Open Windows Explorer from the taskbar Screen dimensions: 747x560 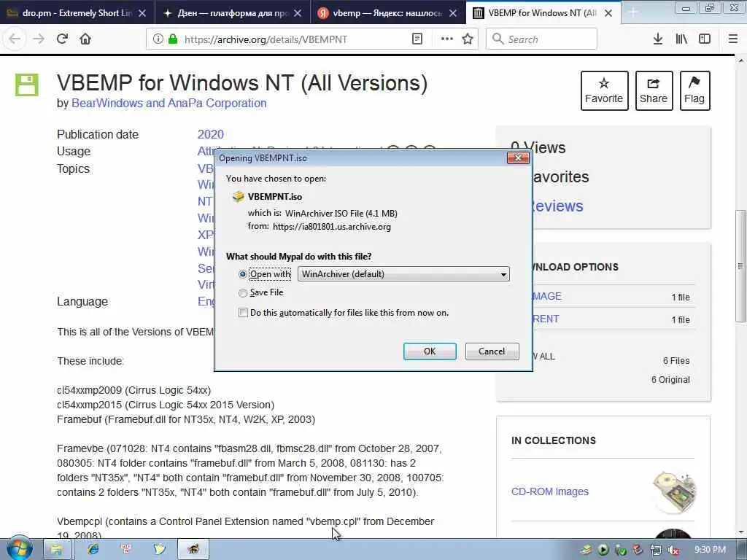pyautogui.click(x=57, y=549)
